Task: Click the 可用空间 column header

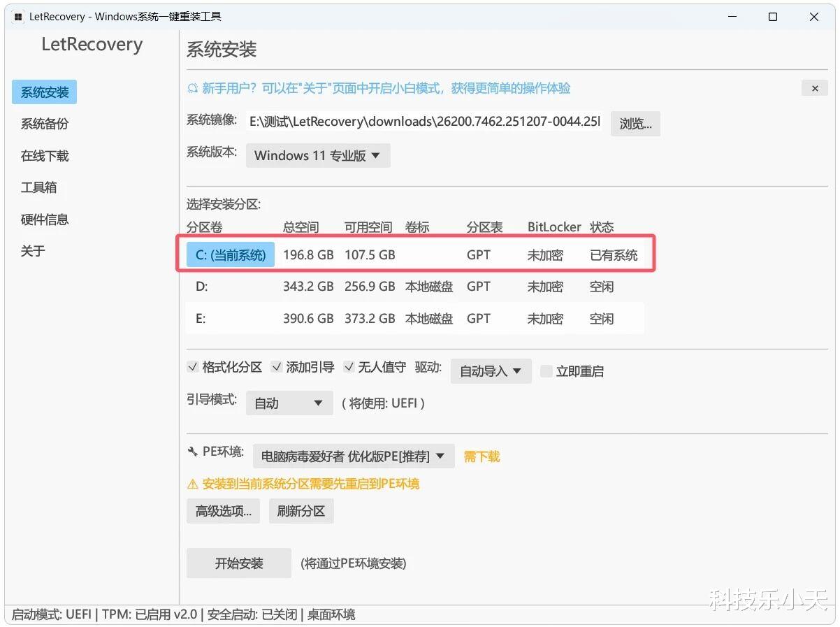Action: 368,227
